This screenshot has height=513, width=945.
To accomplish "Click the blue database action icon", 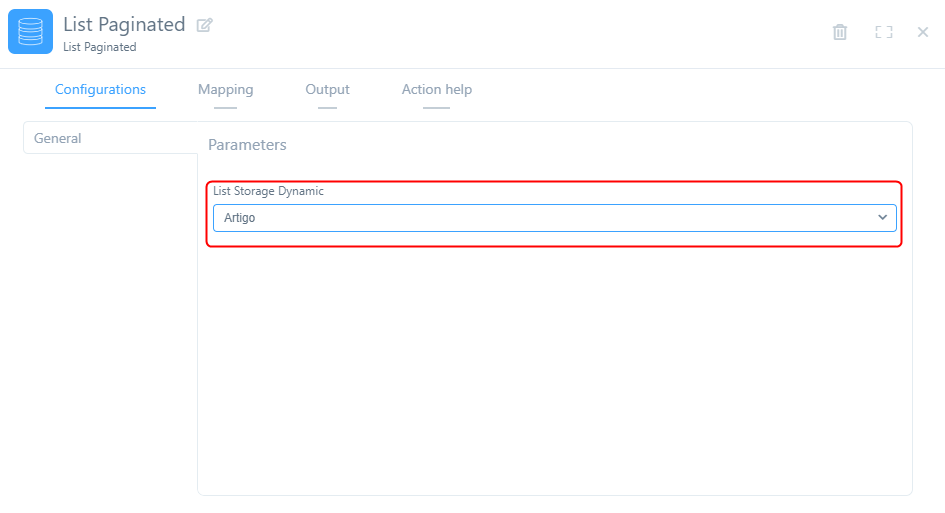I will tap(30, 31).
